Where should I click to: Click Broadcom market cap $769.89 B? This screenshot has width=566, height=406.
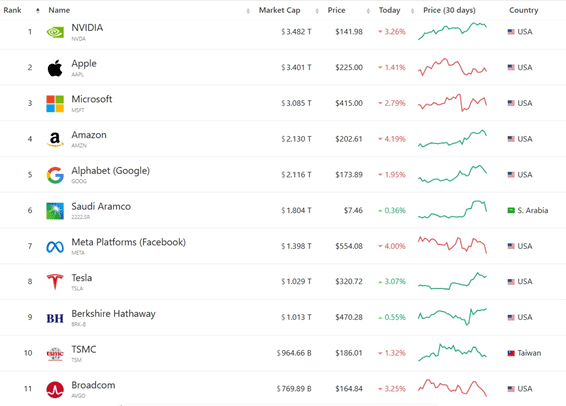coord(294,389)
